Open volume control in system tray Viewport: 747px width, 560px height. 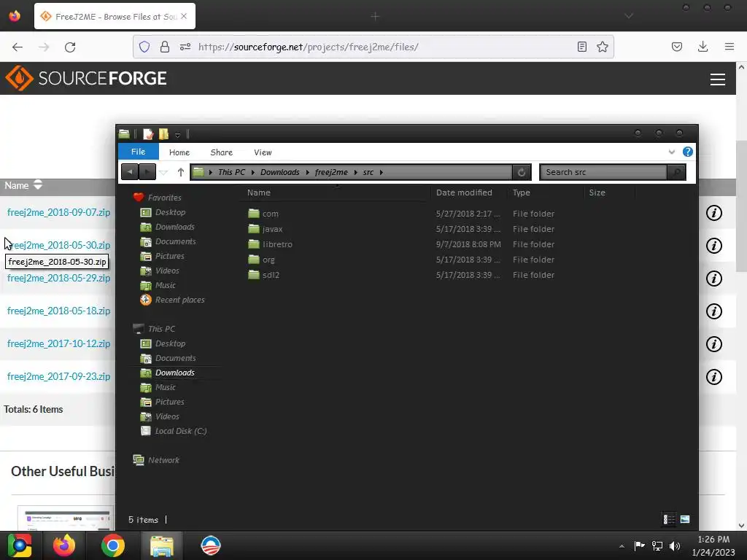coord(675,546)
